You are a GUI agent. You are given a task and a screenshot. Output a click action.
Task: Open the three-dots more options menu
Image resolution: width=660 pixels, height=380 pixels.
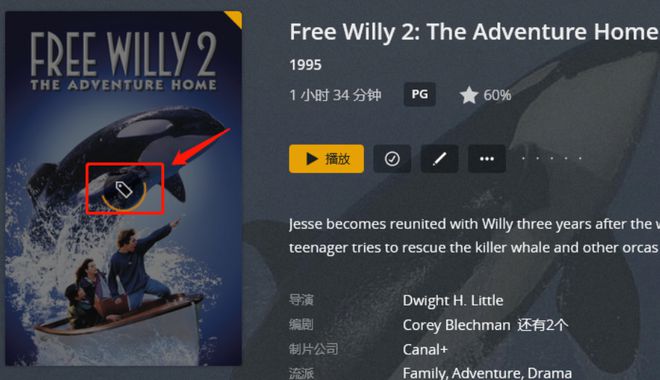pos(487,159)
